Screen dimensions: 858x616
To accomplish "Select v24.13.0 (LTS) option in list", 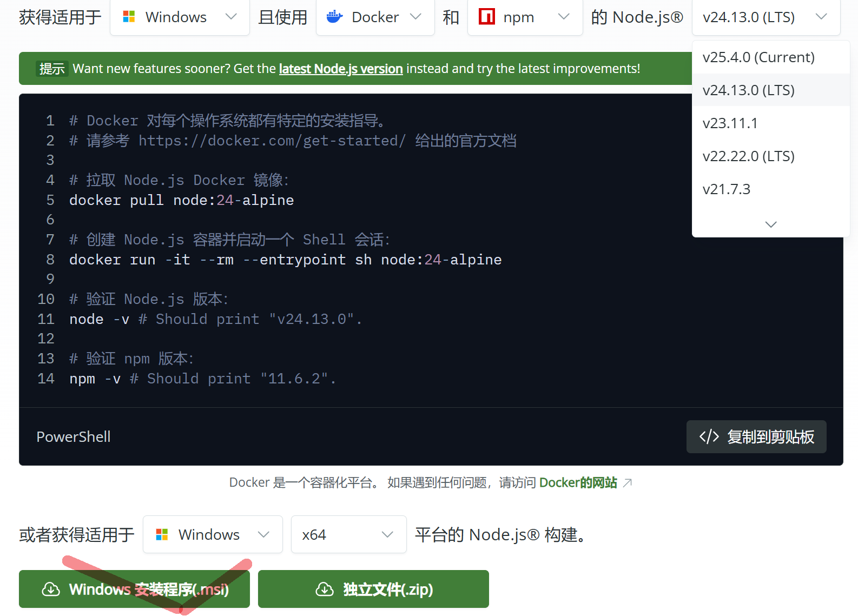I will tap(771, 90).
